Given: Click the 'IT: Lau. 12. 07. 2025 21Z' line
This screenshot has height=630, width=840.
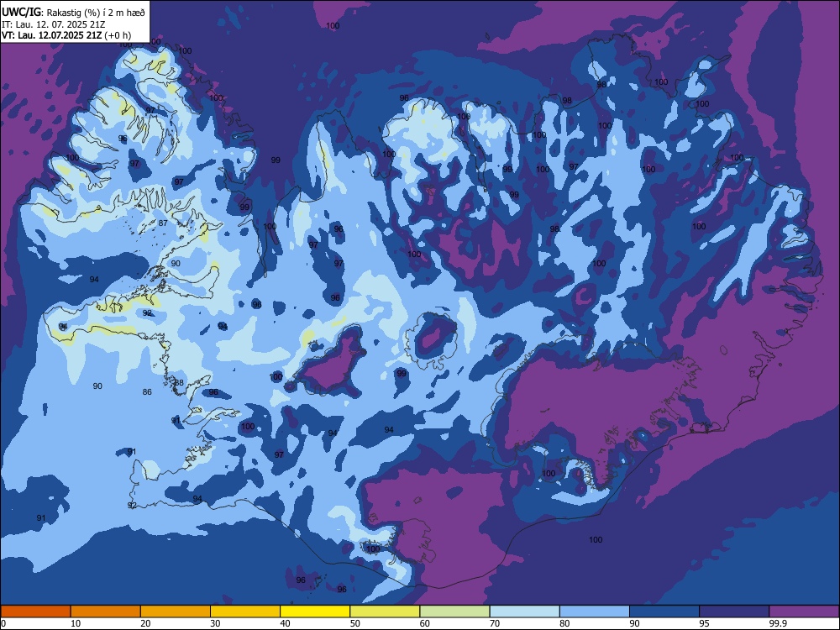Looking at the screenshot, I should pos(54,24).
